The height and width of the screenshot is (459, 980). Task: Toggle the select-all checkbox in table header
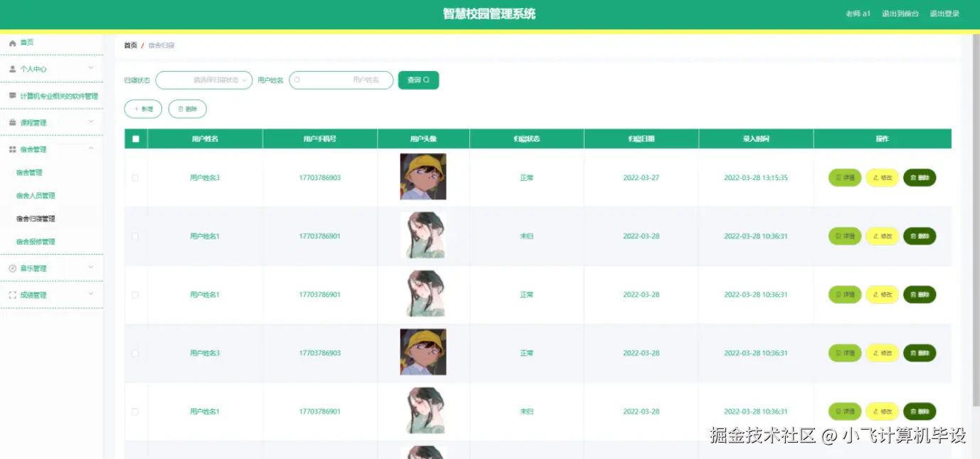point(136,139)
